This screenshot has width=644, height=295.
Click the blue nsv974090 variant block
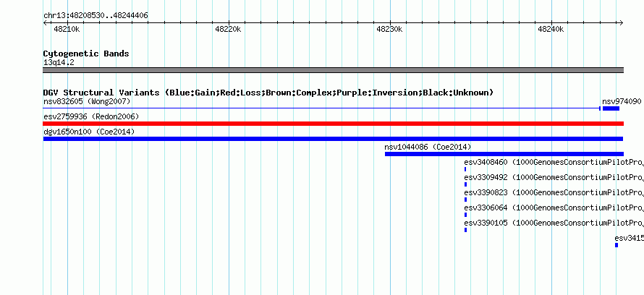(611, 108)
